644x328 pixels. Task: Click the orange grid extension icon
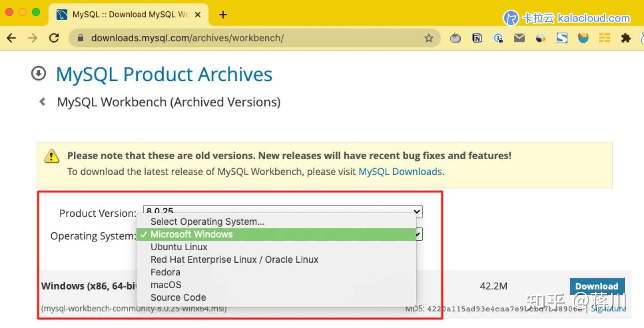coord(604,38)
